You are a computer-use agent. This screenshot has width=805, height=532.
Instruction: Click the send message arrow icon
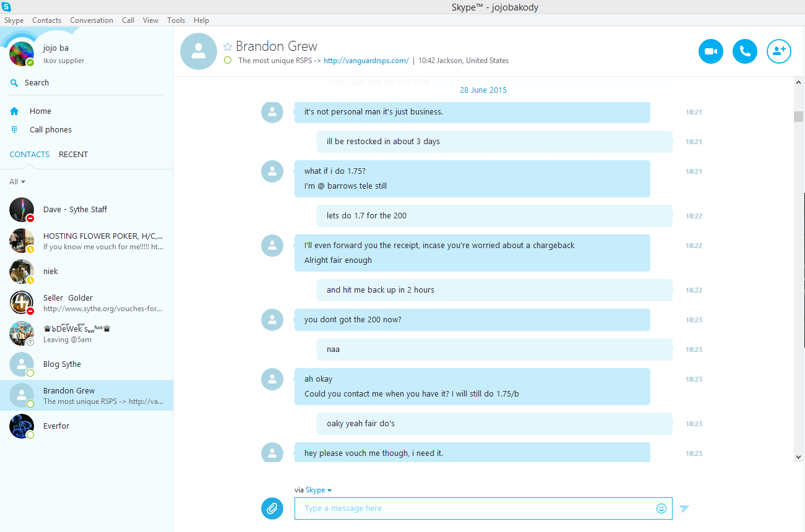pyautogui.click(x=684, y=508)
